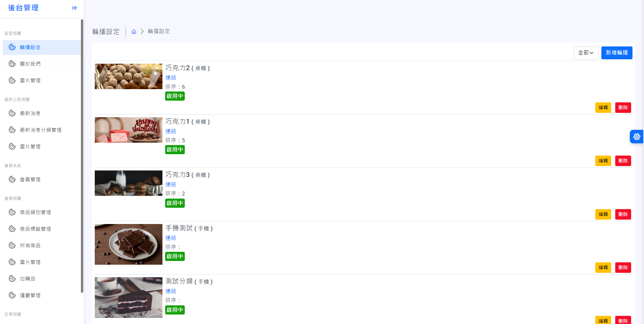Collapse the sidebar with the arrow icon
This screenshot has height=324, width=644.
(x=75, y=8)
